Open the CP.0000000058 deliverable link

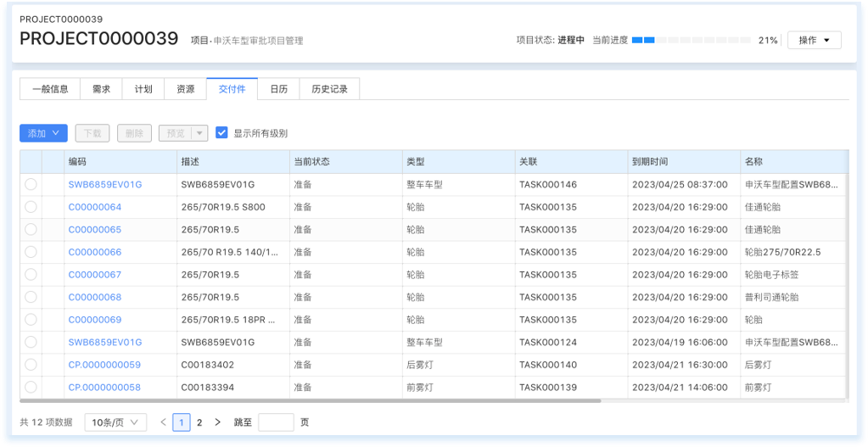click(x=104, y=387)
